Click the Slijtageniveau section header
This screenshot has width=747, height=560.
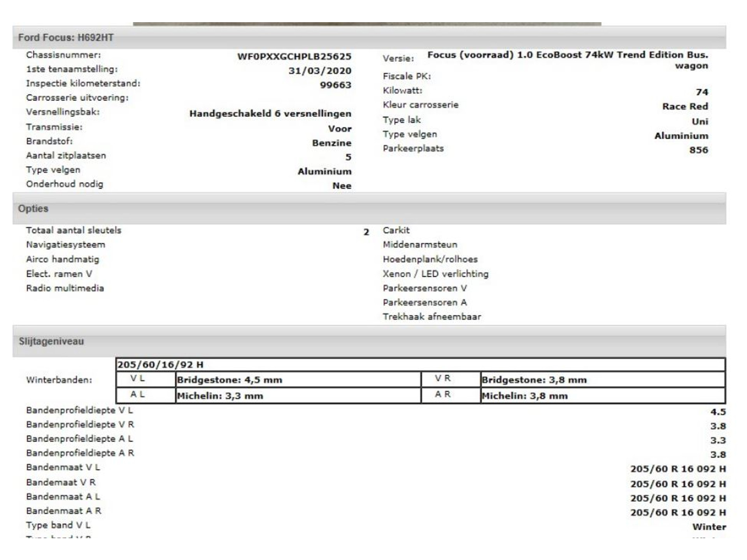(369, 341)
